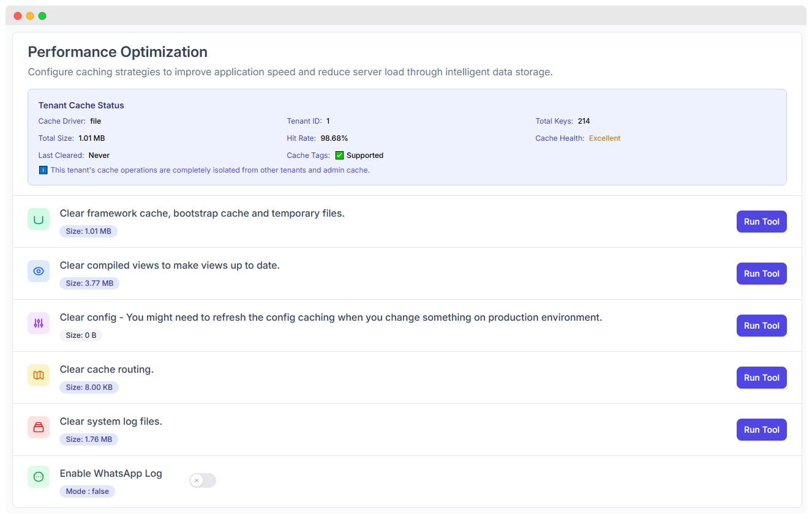Click the Size 0 B badge

pyautogui.click(x=80, y=335)
